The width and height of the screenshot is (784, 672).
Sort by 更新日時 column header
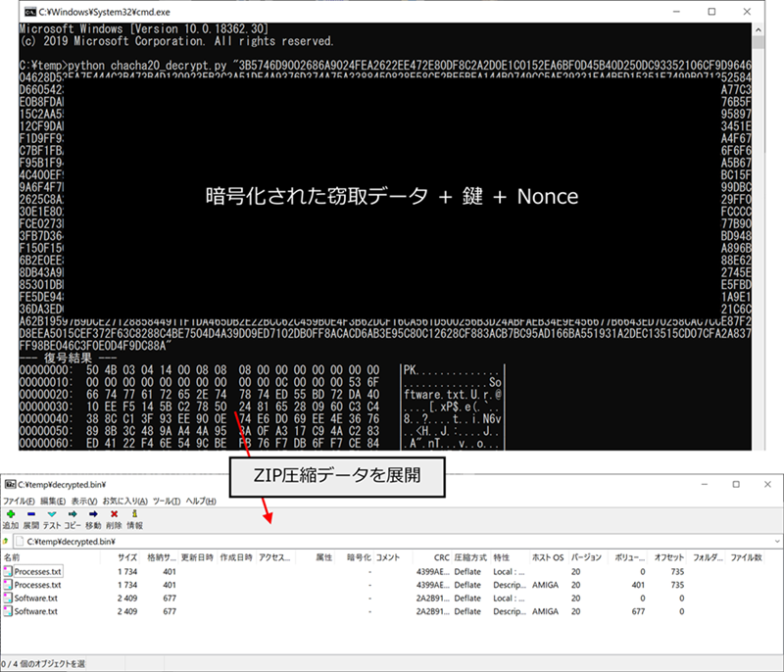(x=197, y=557)
